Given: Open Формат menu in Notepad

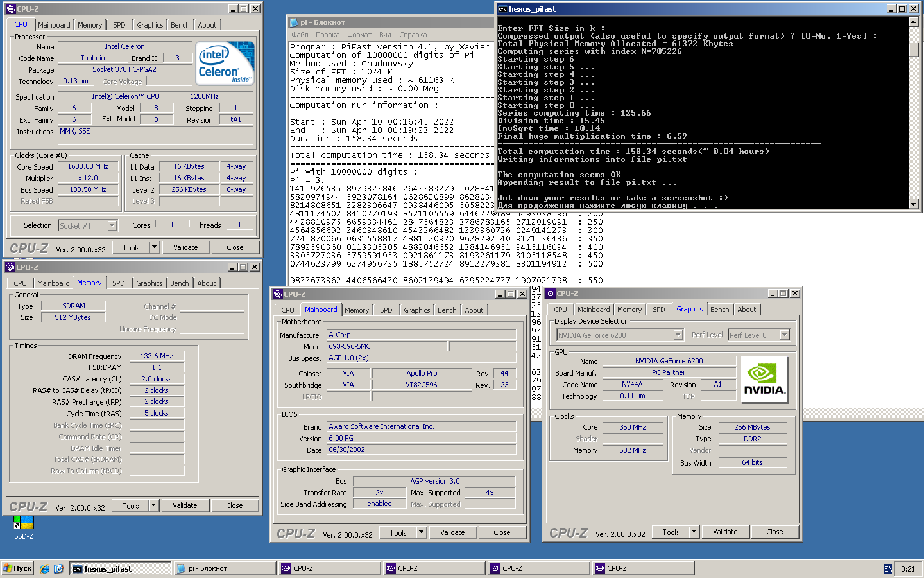Looking at the screenshot, I should tap(359, 35).
